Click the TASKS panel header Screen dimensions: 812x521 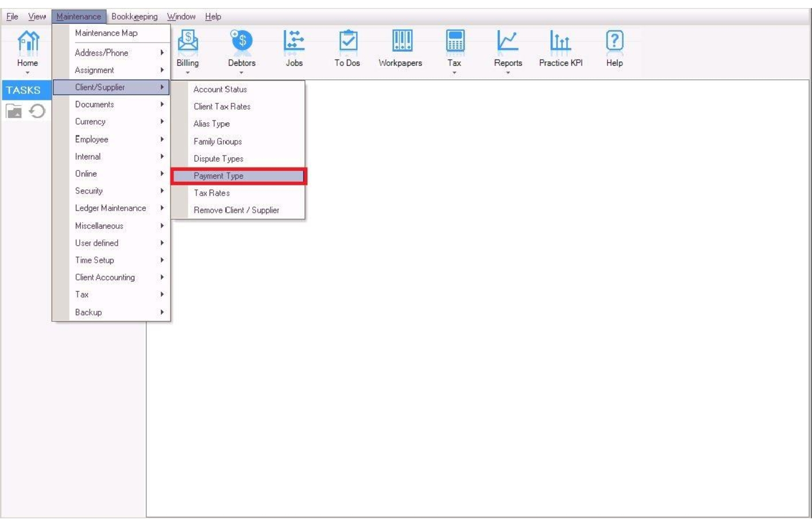pyautogui.click(x=24, y=90)
